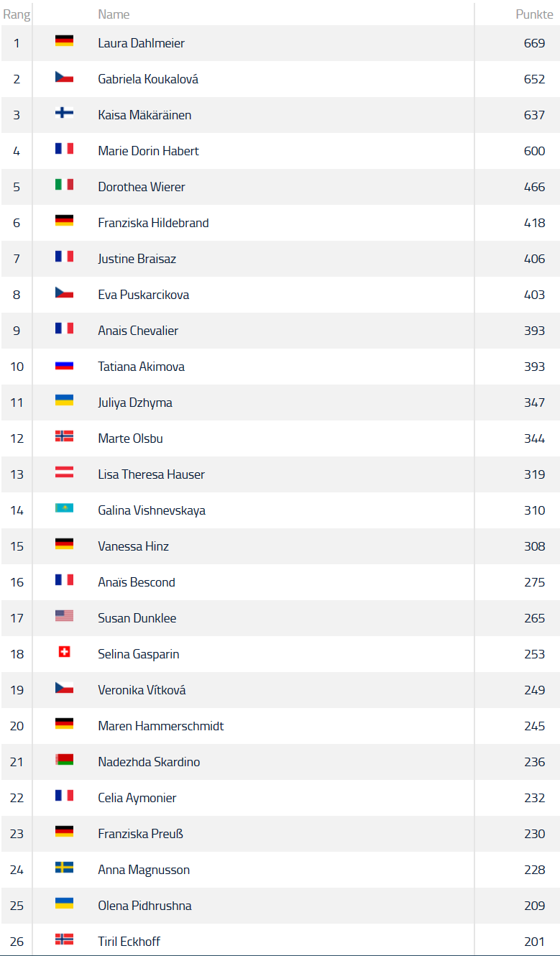560x956 pixels.
Task: Click the Italian flag beside Dorothea Wierer
Action: pos(64,185)
